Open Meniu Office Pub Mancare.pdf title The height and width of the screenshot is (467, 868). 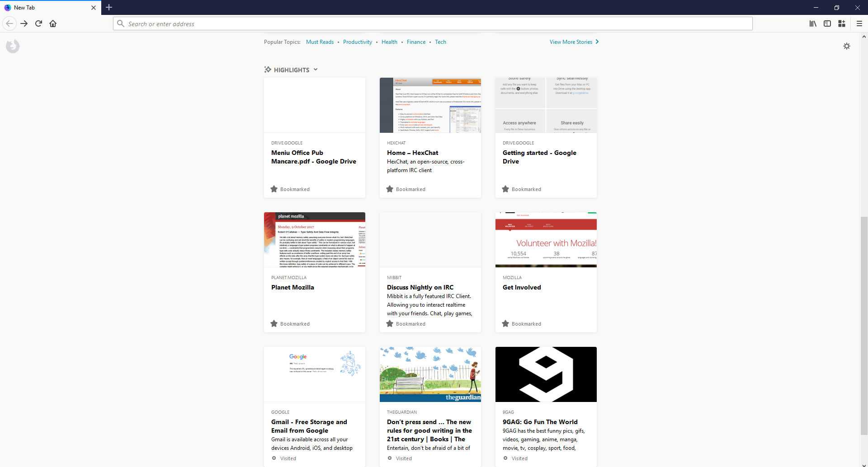tap(314, 157)
